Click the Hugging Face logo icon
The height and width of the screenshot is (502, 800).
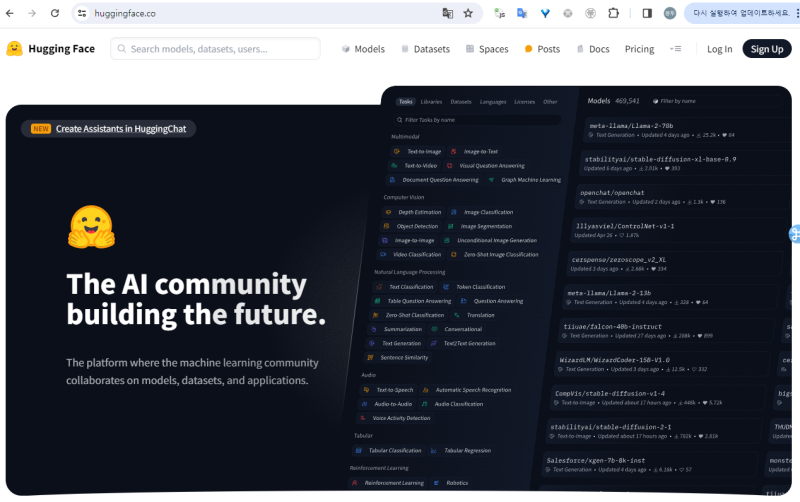(15, 49)
